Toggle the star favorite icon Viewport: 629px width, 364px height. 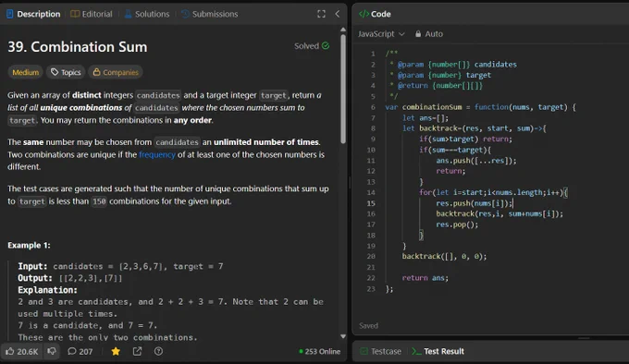[x=116, y=351]
